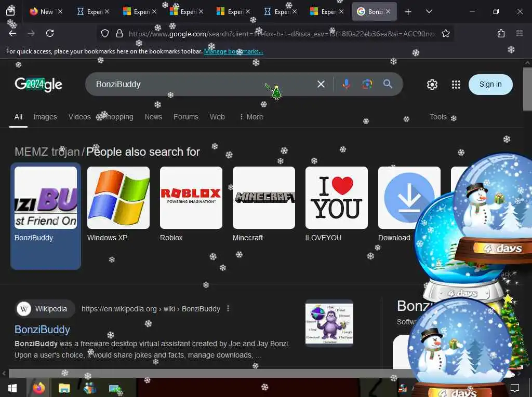Open File Explorer from the taskbar

[64, 388]
